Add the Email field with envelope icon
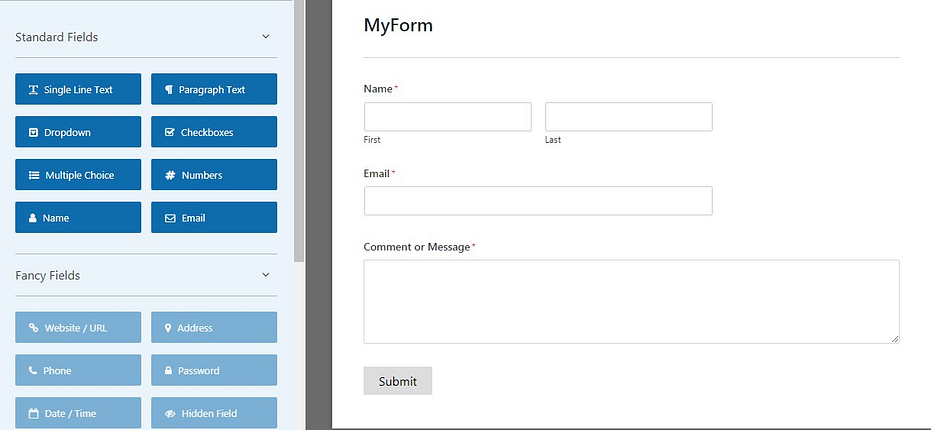The image size is (931, 430). [214, 217]
